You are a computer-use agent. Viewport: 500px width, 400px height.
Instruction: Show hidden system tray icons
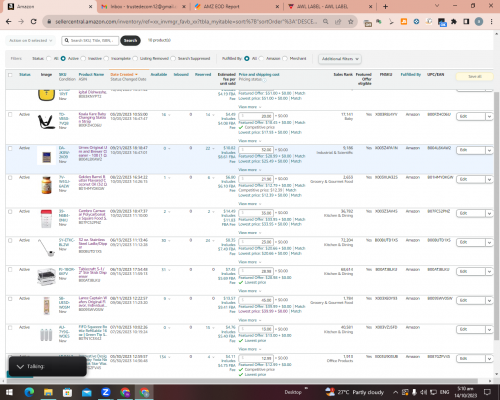tap(395, 392)
